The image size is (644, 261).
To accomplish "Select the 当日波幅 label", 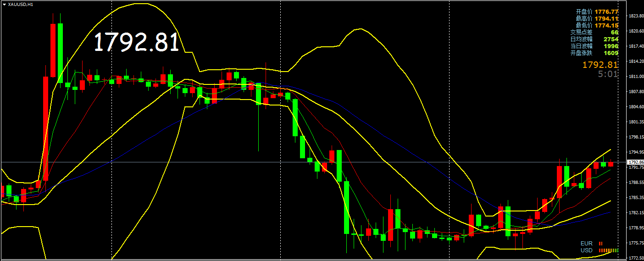I will (x=582, y=46).
